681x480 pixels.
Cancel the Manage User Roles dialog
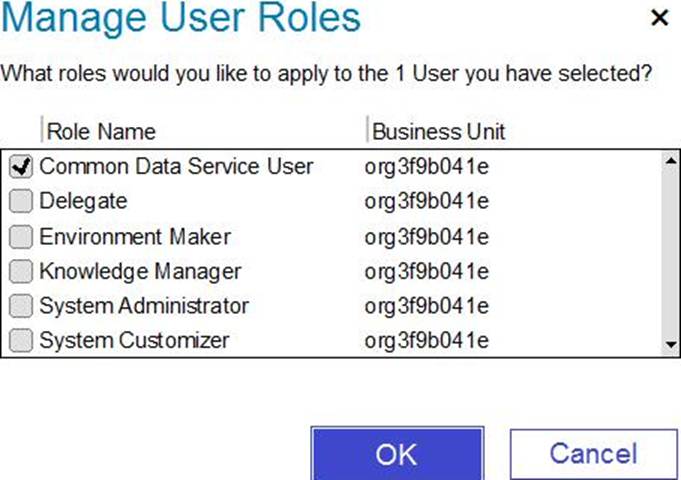594,454
